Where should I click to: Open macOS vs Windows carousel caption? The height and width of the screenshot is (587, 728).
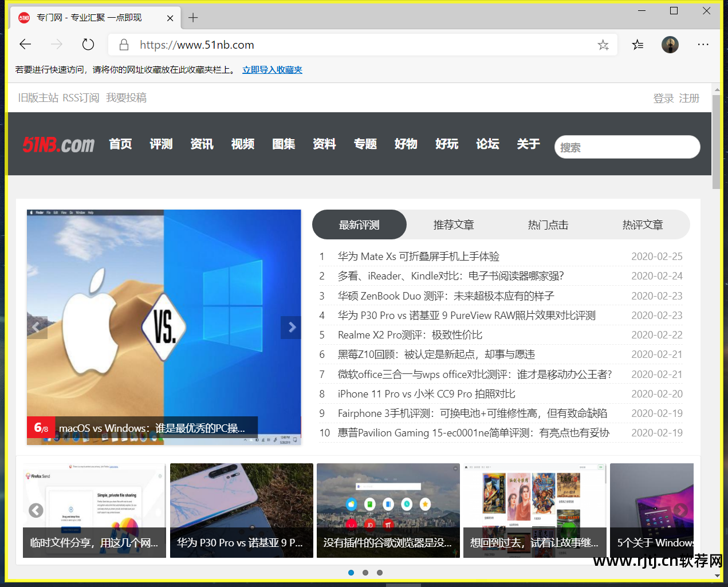pyautogui.click(x=152, y=428)
